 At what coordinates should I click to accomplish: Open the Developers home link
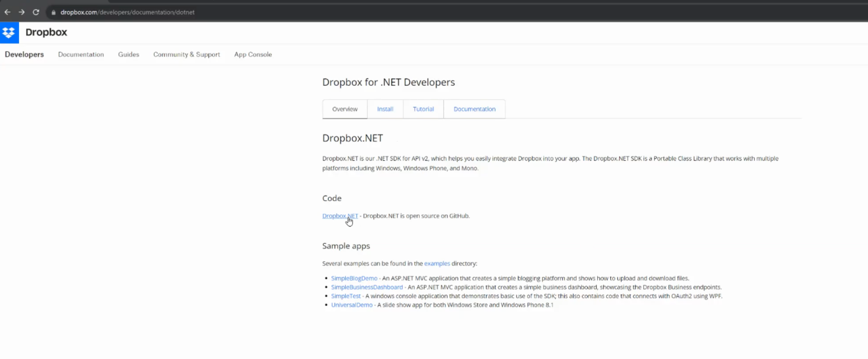click(24, 54)
